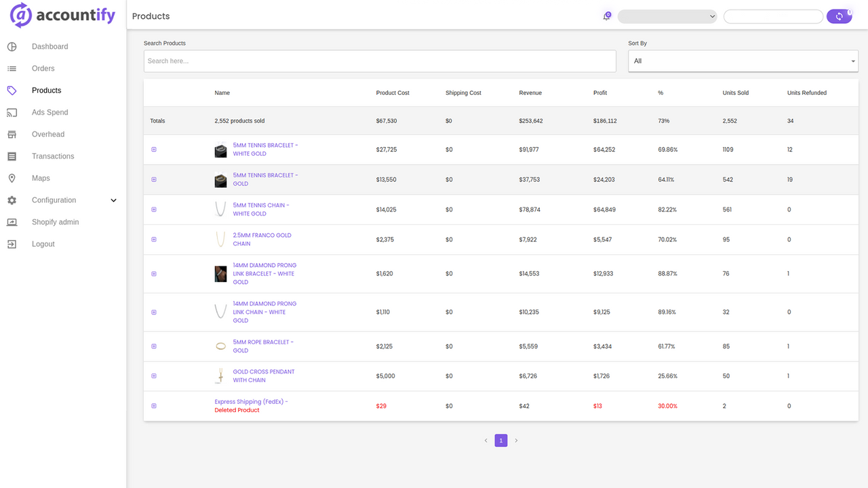Click the Logout exit icon

[x=12, y=244]
